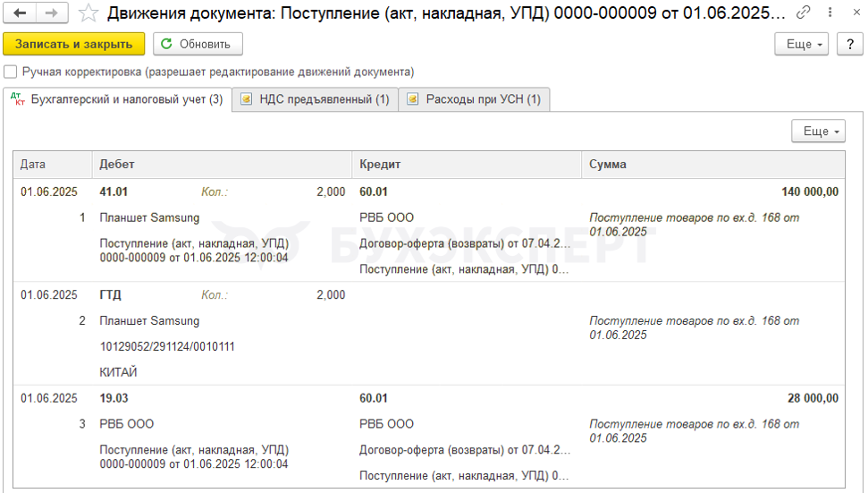Click the Дата column header
The width and height of the screenshot is (868, 493).
(53, 165)
